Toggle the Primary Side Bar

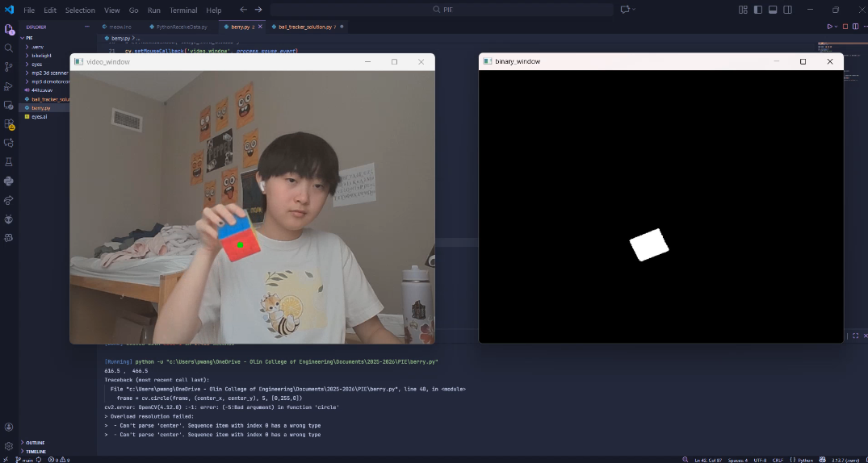point(758,10)
